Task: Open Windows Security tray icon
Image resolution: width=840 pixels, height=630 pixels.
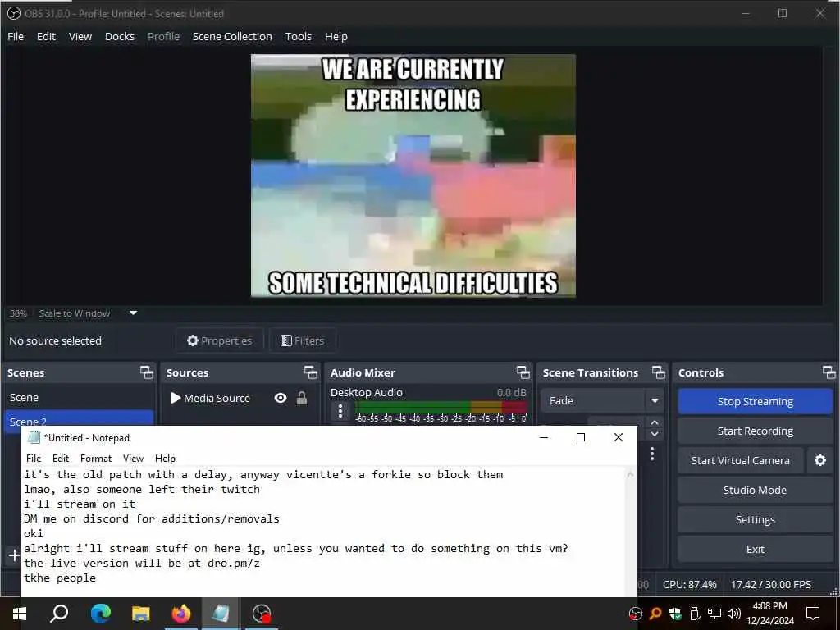Action: point(675,614)
